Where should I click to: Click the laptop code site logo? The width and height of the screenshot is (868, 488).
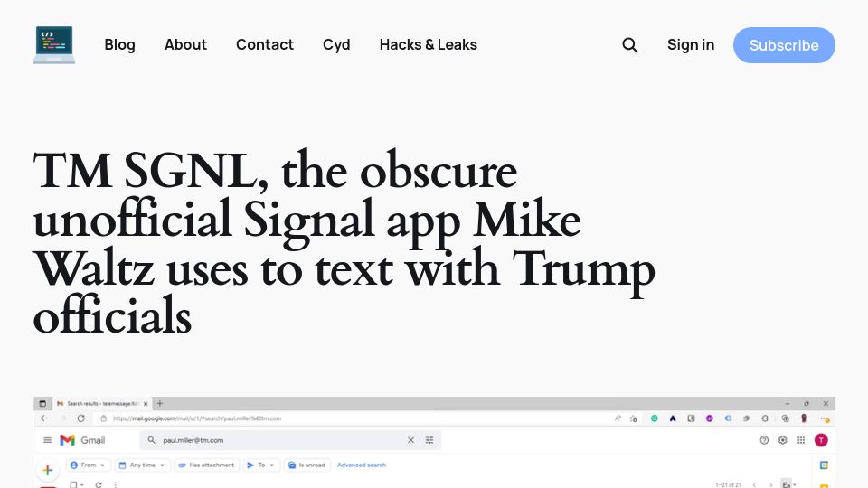(x=54, y=45)
